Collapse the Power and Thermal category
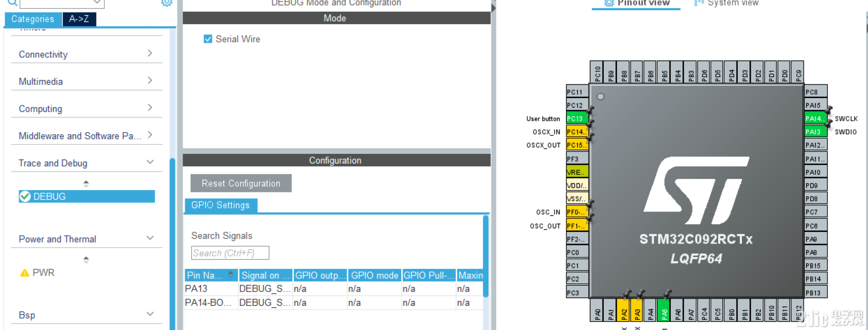This screenshot has width=868, height=330. tap(87, 239)
